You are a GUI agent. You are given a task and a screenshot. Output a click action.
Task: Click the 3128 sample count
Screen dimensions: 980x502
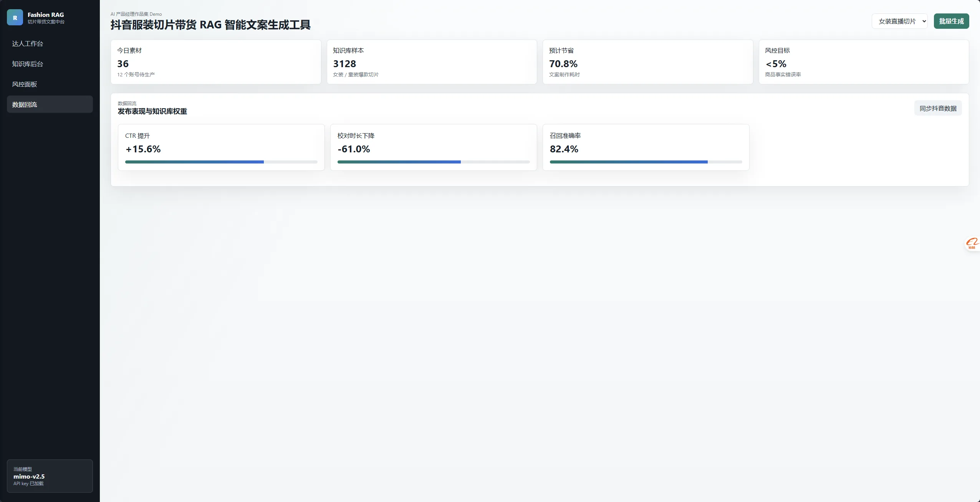pos(344,64)
